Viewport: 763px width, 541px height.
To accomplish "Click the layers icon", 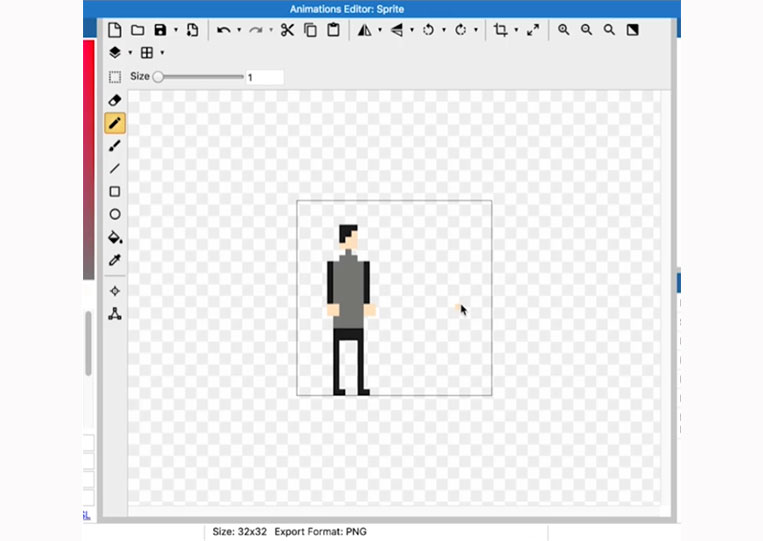I will pyautogui.click(x=115, y=53).
